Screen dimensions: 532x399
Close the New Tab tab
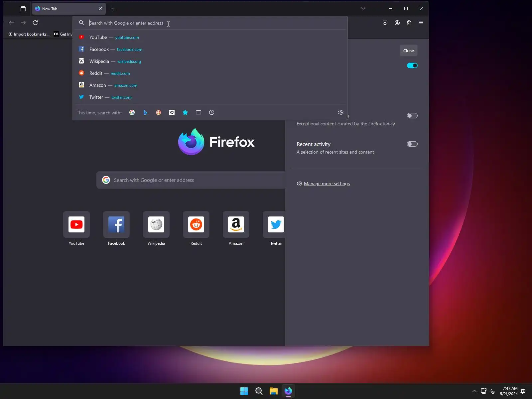(x=100, y=9)
